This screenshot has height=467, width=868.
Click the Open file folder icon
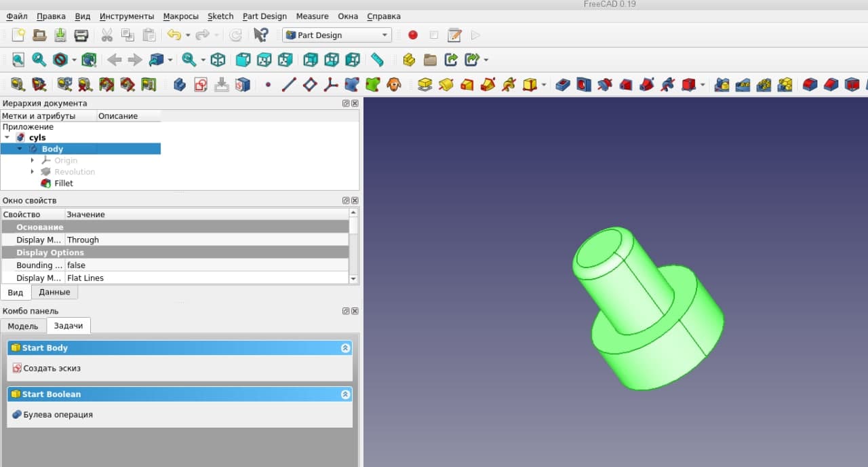pos(39,35)
